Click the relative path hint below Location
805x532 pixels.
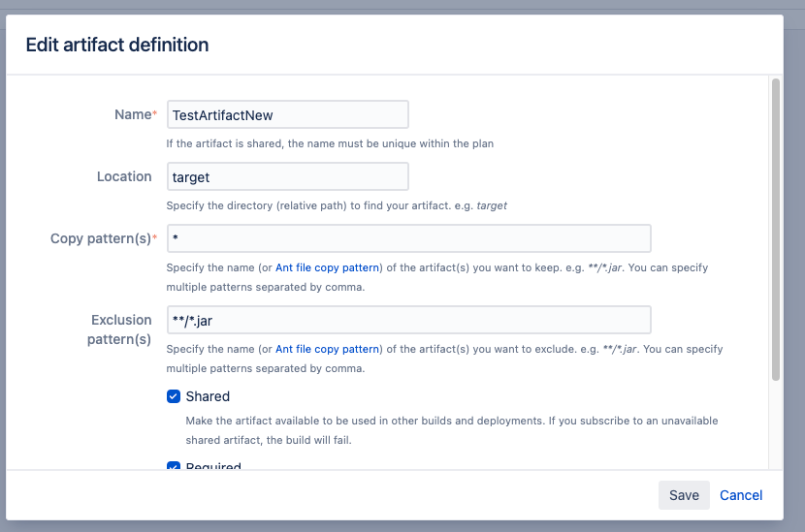pos(336,205)
